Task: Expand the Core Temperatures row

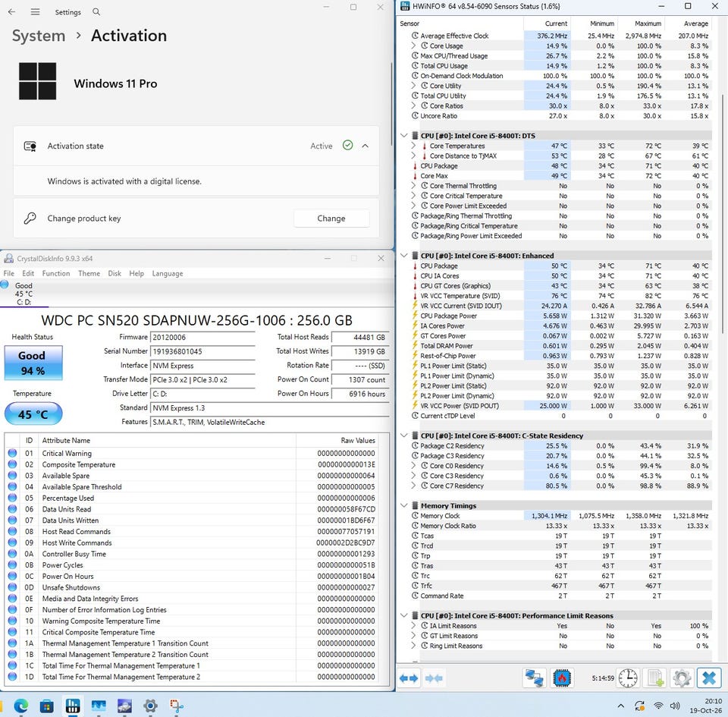Action: click(413, 146)
